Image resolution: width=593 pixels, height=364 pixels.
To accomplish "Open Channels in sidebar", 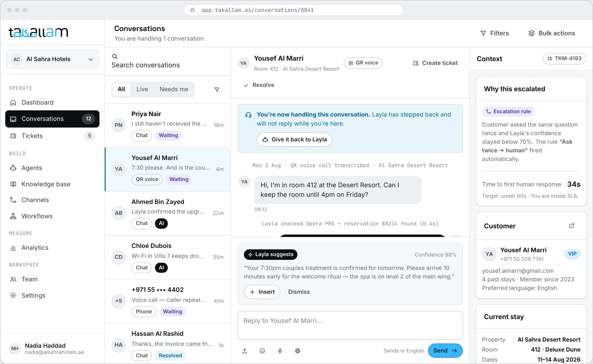I will coord(52,200).
